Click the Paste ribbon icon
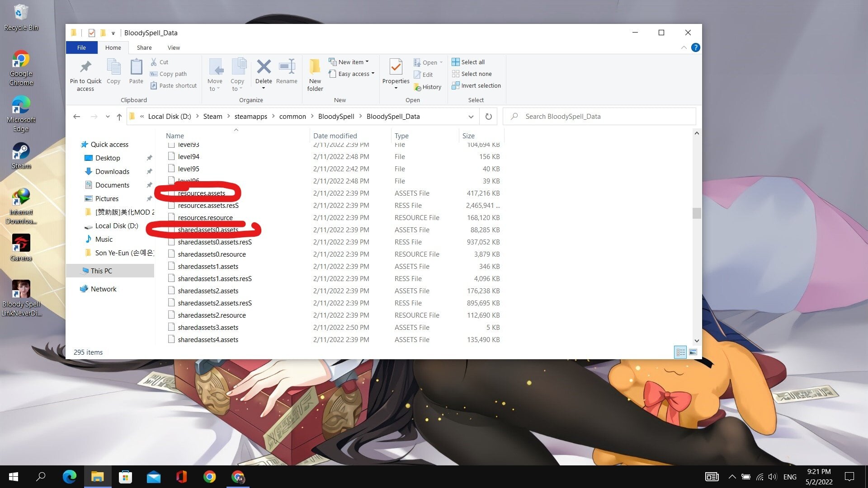The height and width of the screenshot is (488, 868). 136,67
